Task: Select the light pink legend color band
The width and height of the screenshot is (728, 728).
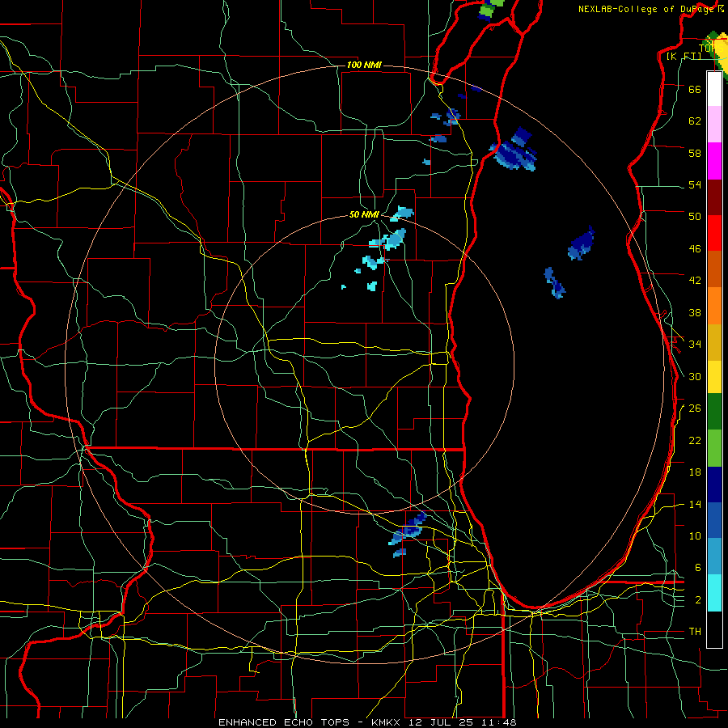Action: pyautogui.click(x=714, y=124)
